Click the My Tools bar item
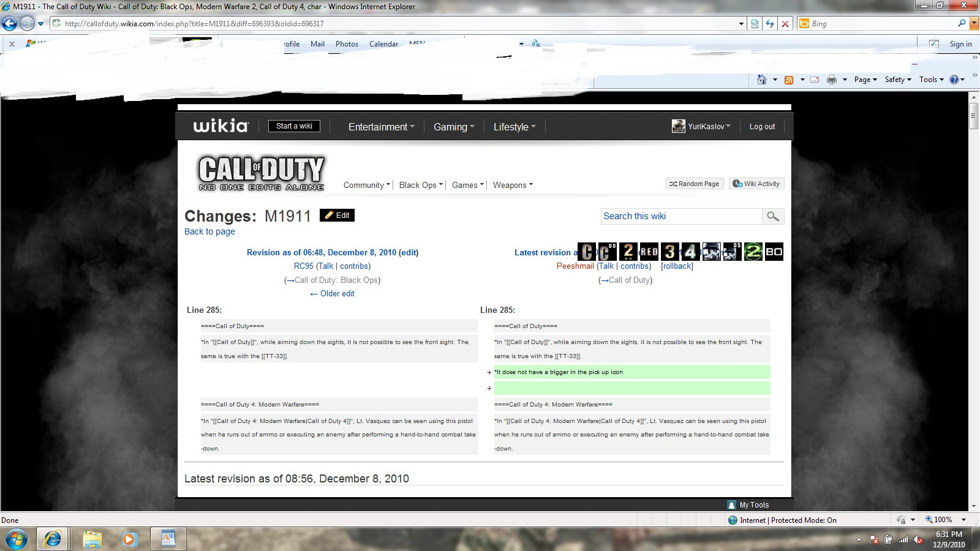Viewport: 980px width, 551px height. tap(748, 505)
